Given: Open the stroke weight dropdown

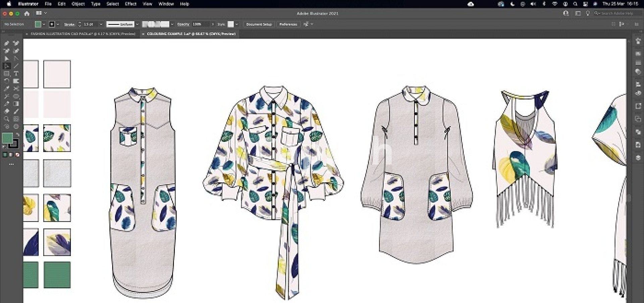Looking at the screenshot, I should [x=101, y=24].
